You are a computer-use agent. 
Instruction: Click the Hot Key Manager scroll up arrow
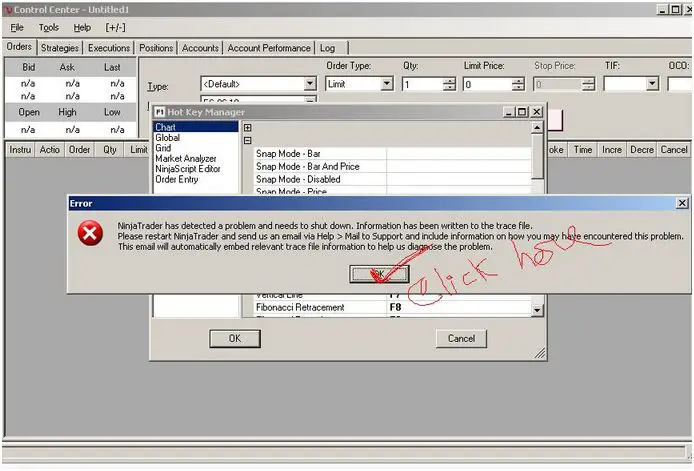pos(537,127)
